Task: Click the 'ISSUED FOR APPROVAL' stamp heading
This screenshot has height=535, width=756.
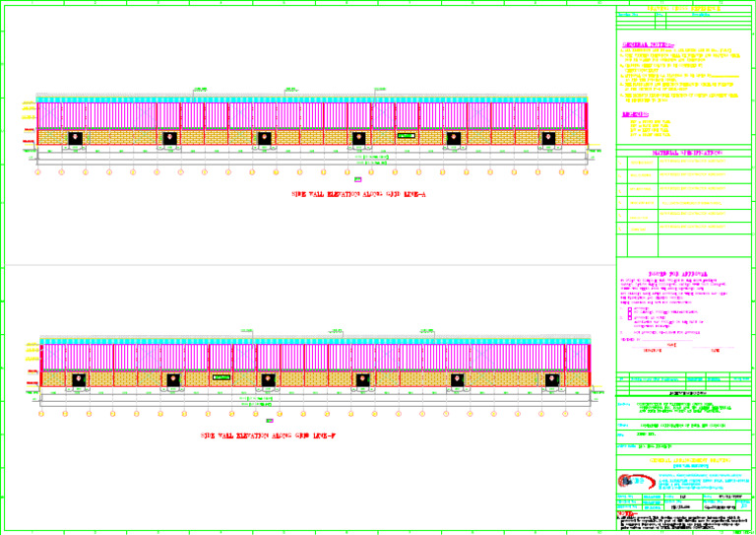Action: [x=677, y=274]
